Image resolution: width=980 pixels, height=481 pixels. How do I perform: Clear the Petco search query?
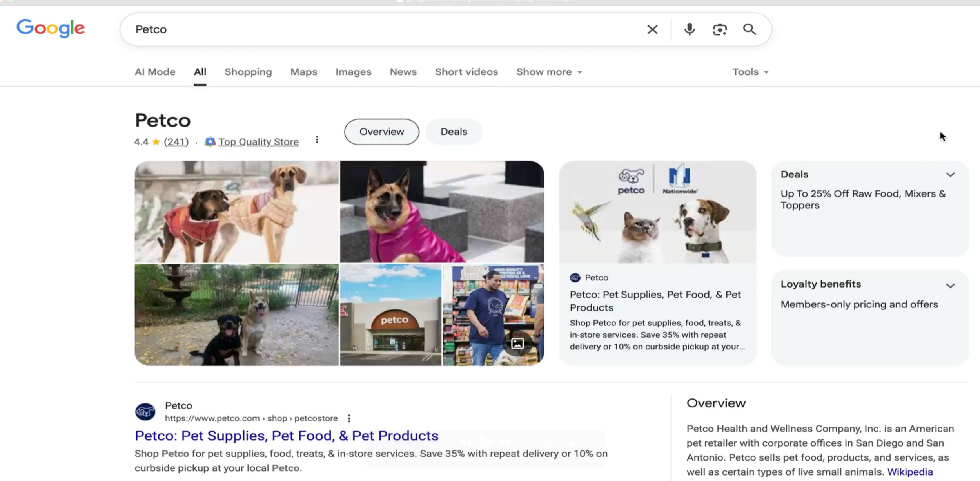(652, 29)
